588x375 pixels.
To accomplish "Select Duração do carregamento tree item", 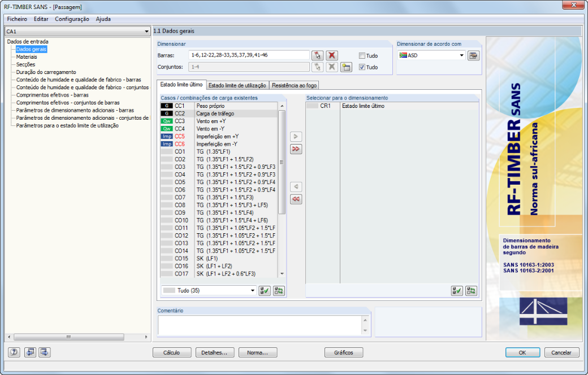I will pos(46,72).
